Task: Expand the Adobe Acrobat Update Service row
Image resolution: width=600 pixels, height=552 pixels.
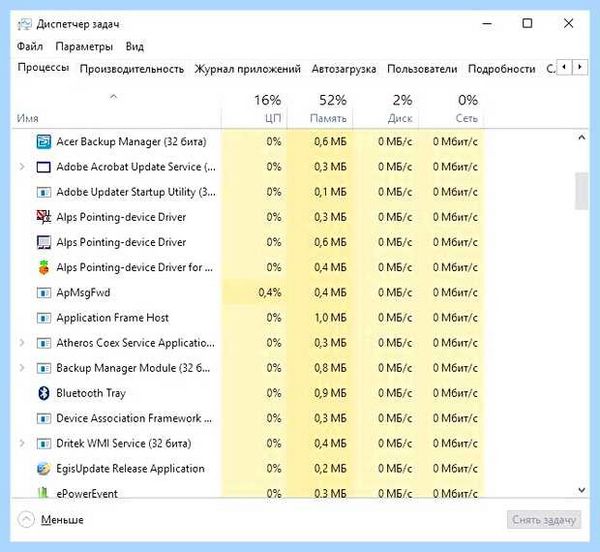Action: pyautogui.click(x=22, y=167)
